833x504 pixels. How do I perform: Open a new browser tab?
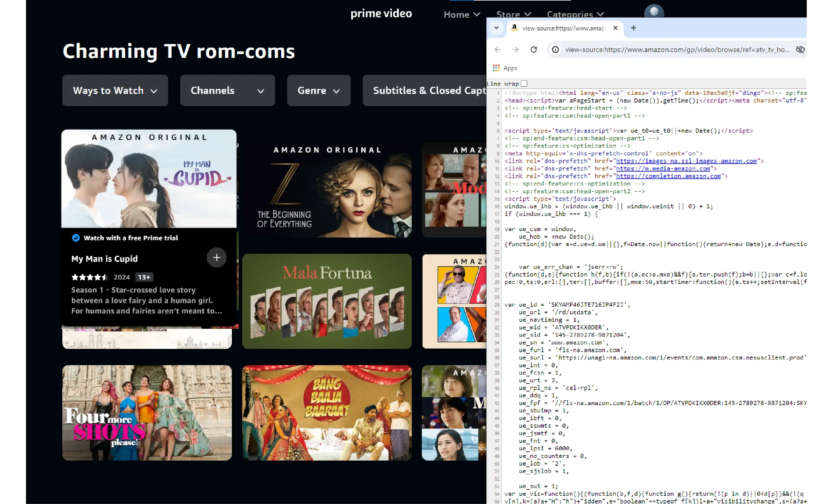tap(633, 28)
